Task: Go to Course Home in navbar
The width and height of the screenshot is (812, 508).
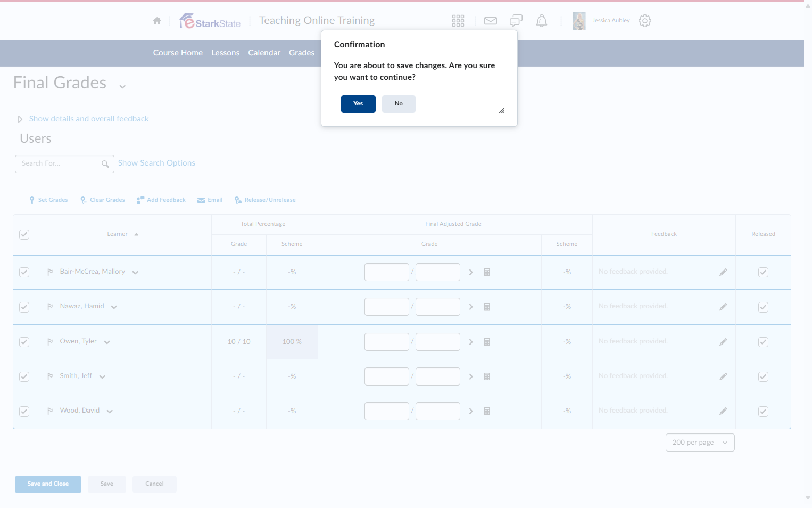Action: click(x=178, y=53)
